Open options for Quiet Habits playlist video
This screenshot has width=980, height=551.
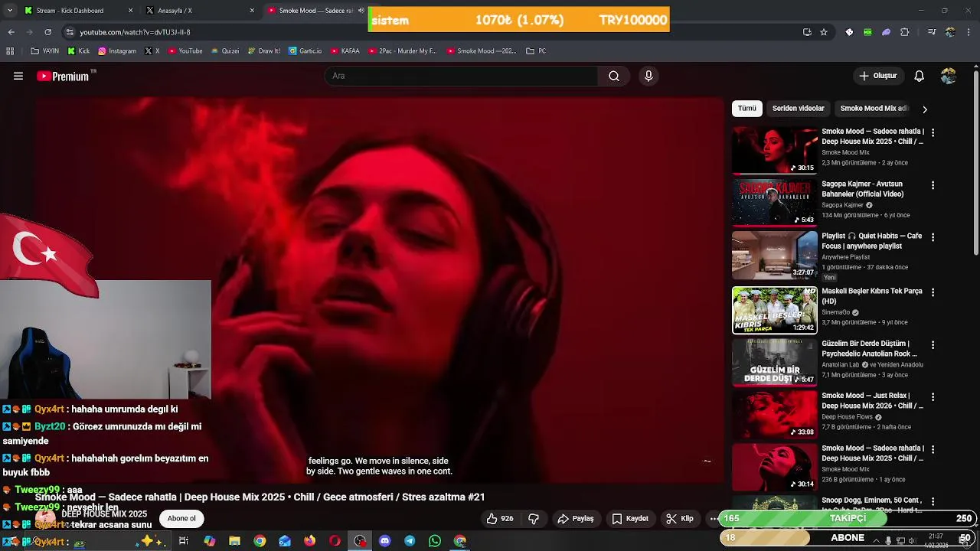(x=933, y=237)
